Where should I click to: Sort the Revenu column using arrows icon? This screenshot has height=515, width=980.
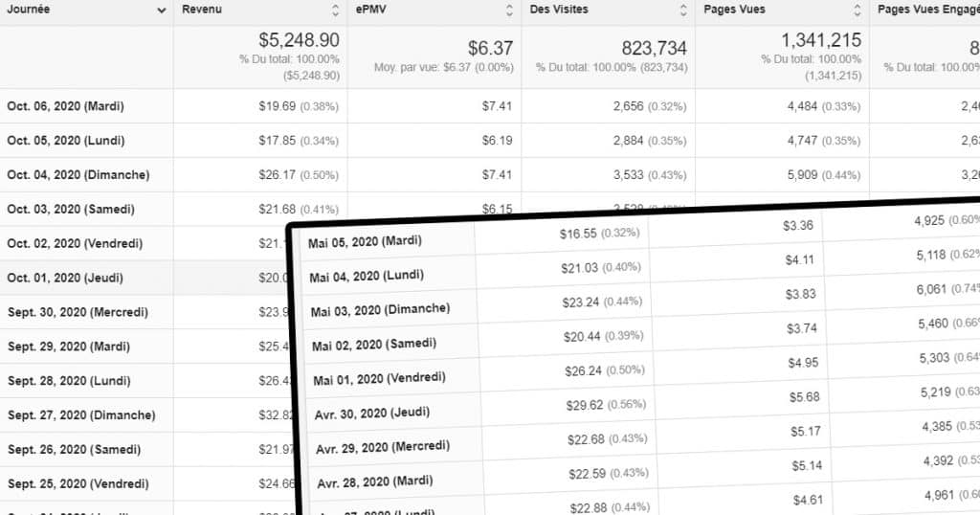click(x=335, y=10)
